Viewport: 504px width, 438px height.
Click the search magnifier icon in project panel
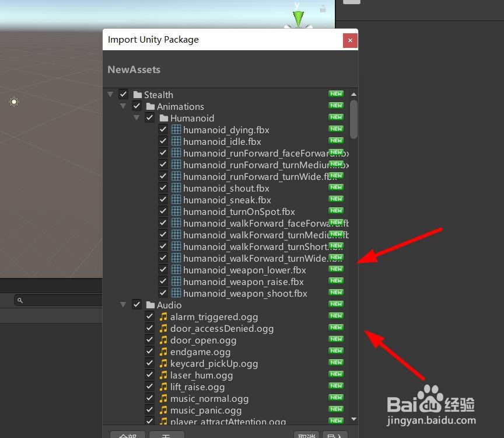(20, 300)
